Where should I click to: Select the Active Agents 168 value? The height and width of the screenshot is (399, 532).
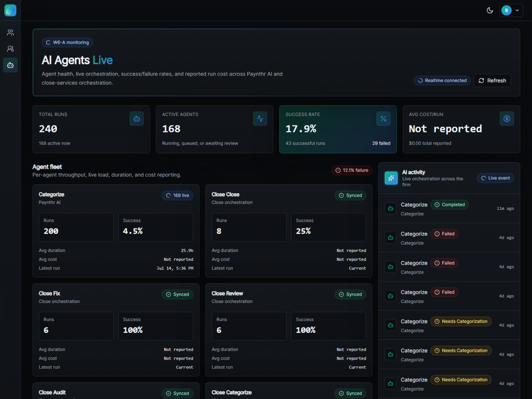pyautogui.click(x=171, y=129)
